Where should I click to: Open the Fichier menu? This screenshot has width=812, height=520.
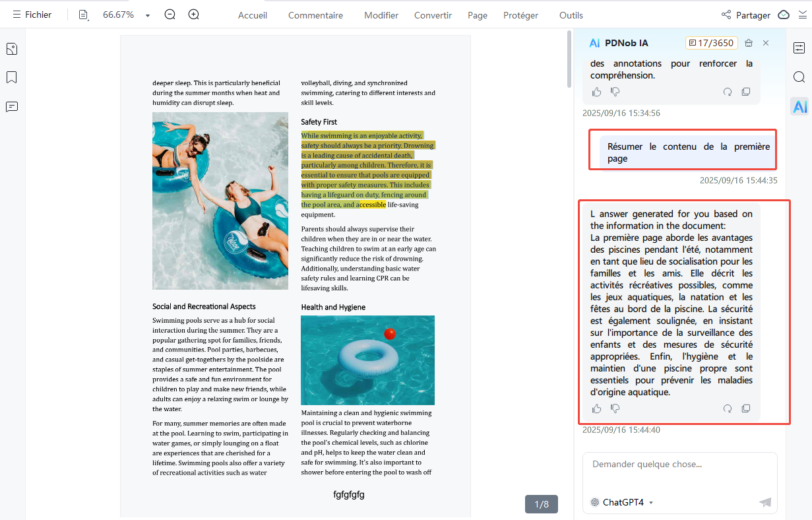click(x=32, y=15)
